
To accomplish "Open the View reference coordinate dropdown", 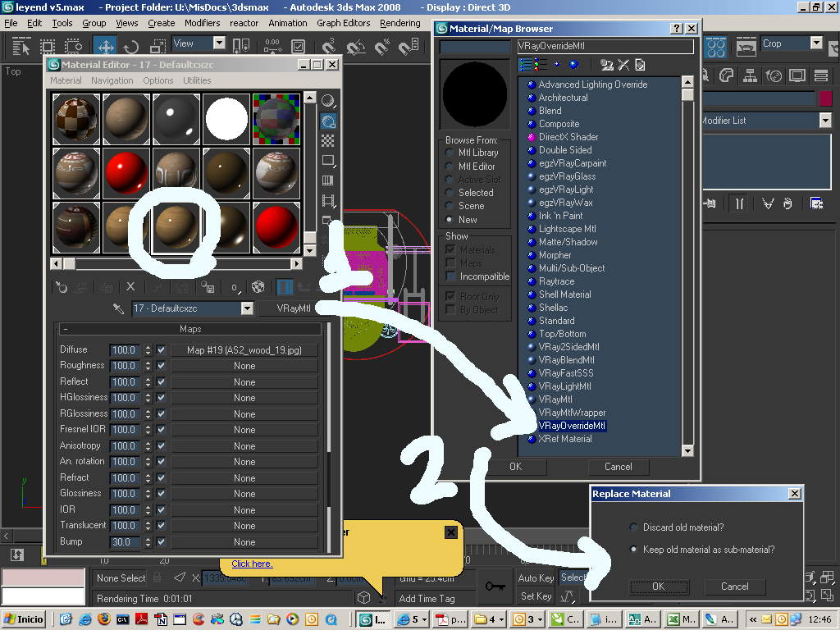I will pos(220,43).
